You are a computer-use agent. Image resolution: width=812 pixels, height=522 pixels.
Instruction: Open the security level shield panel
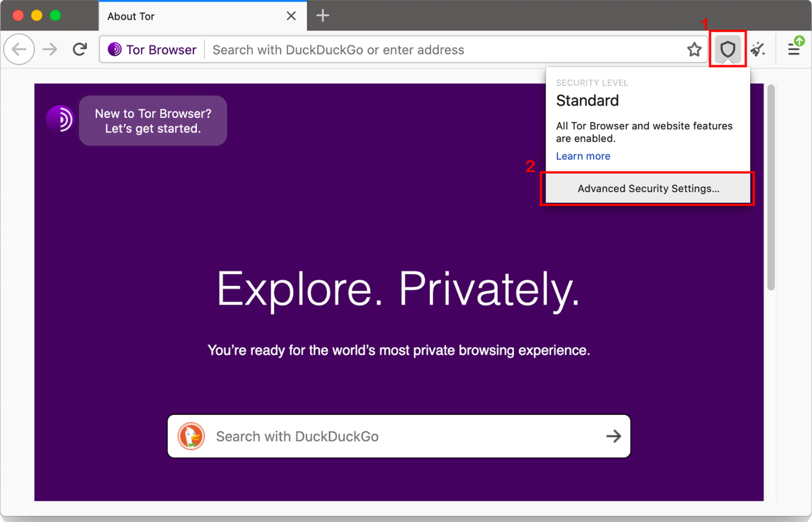(x=728, y=49)
